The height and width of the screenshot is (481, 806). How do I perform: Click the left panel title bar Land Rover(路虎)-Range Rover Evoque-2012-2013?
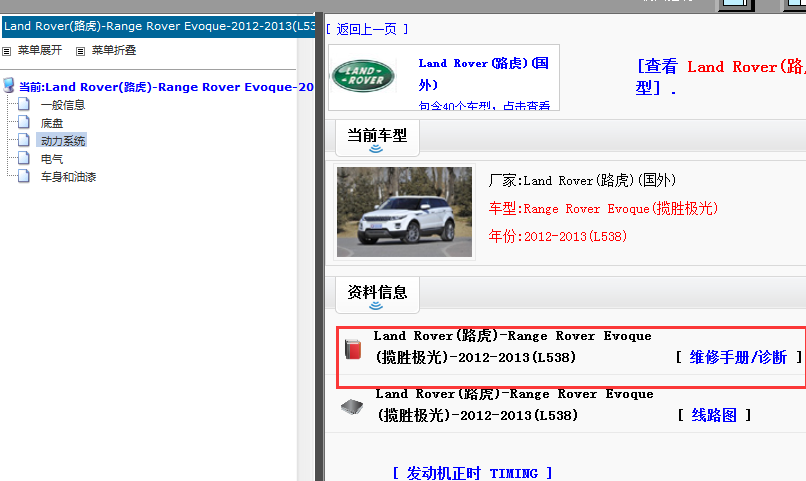(158, 26)
